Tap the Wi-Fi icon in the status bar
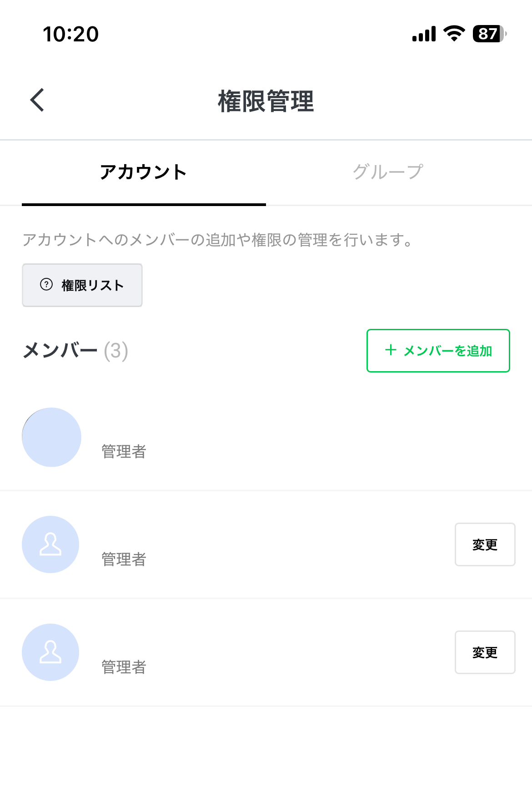The height and width of the screenshot is (796, 532). click(454, 34)
